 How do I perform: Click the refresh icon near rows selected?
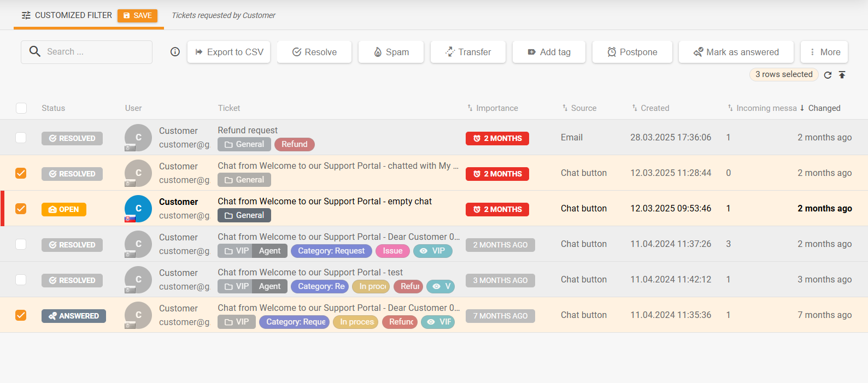point(828,75)
